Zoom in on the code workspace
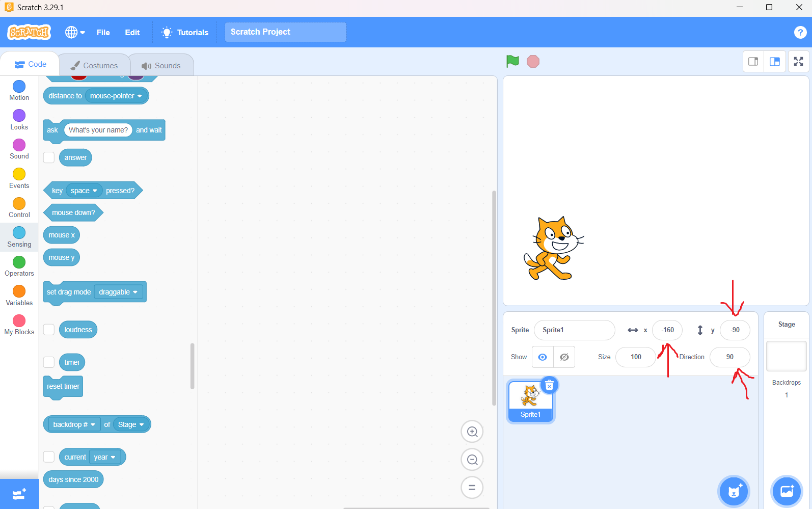Screen dimensions: 812x509 (472, 432)
